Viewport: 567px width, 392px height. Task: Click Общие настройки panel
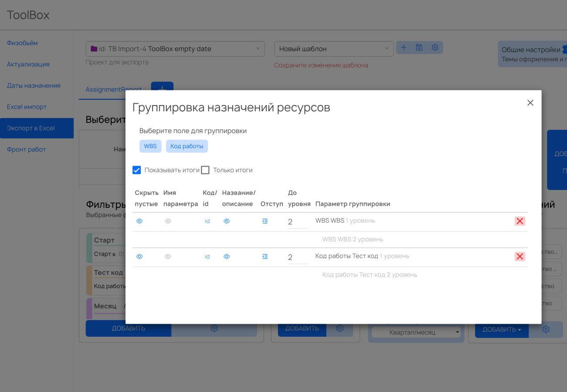(x=533, y=54)
